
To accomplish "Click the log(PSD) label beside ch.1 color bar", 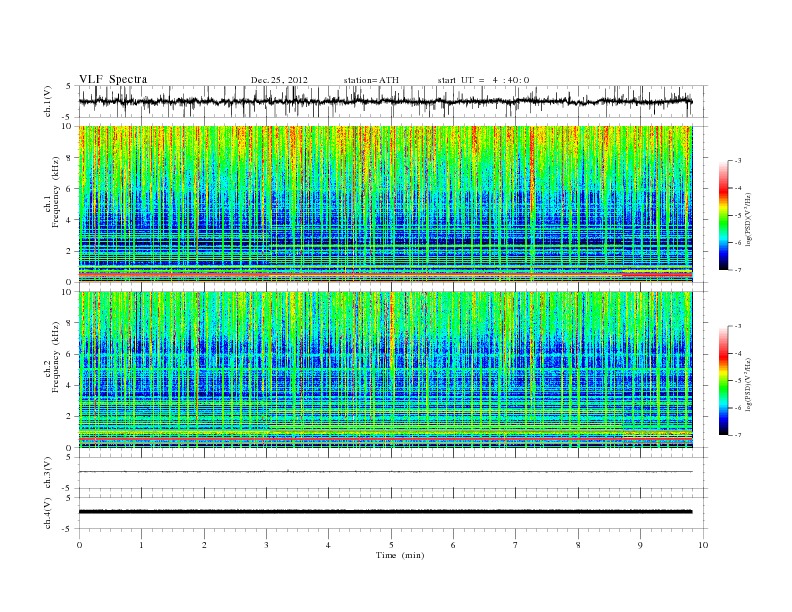I will point(749,218).
